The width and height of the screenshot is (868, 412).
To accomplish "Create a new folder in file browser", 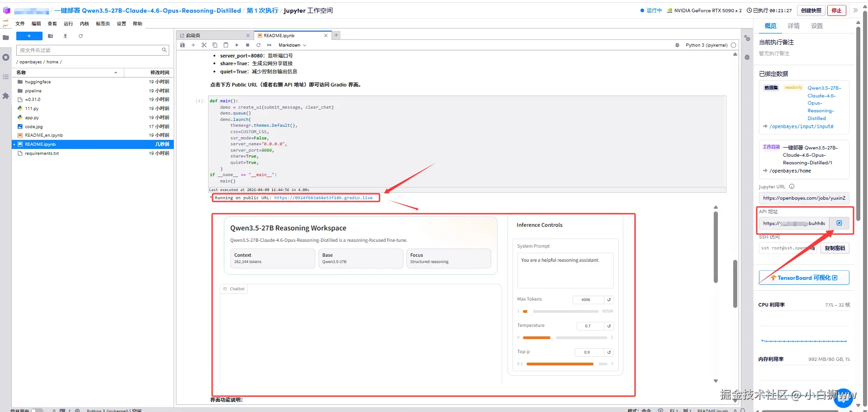I will (50, 36).
